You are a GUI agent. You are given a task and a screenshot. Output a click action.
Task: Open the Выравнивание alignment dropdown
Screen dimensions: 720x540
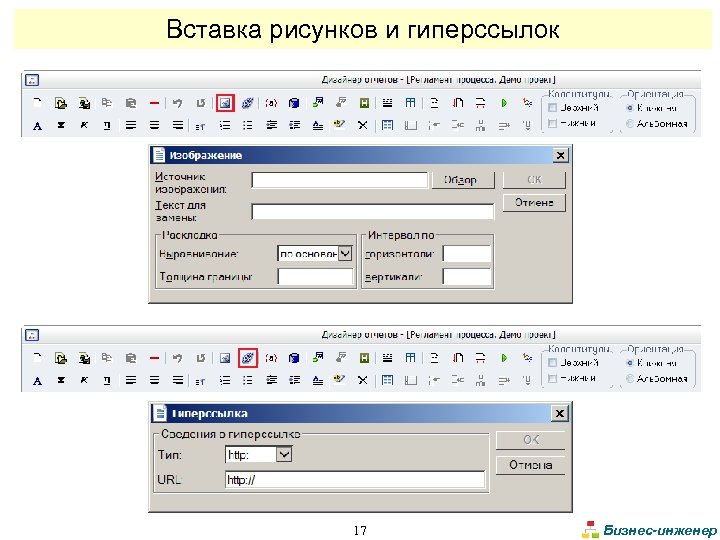[345, 253]
